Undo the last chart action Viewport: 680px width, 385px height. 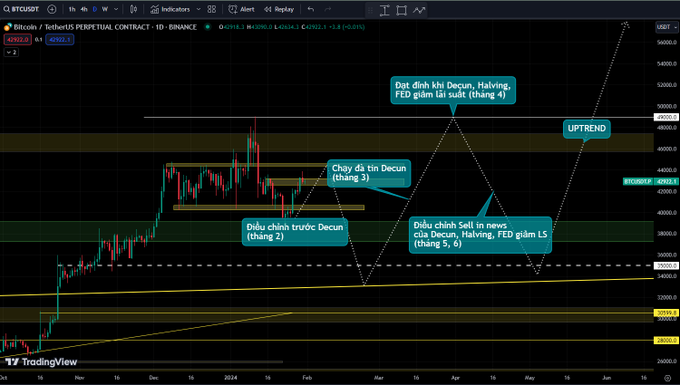tap(311, 9)
